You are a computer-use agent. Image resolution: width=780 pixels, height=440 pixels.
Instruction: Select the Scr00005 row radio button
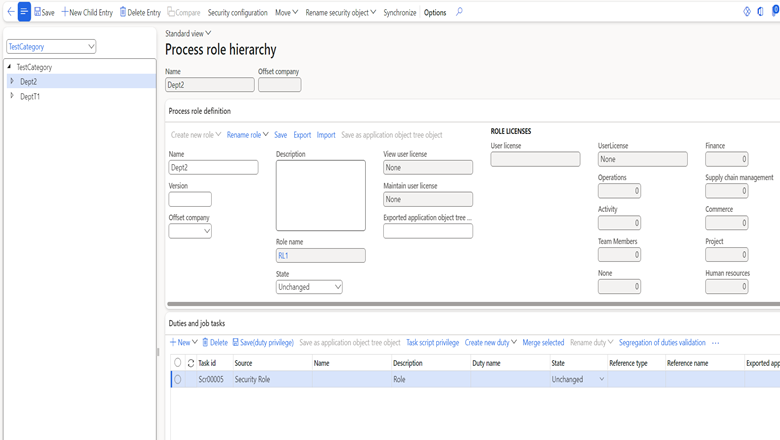[178, 379]
